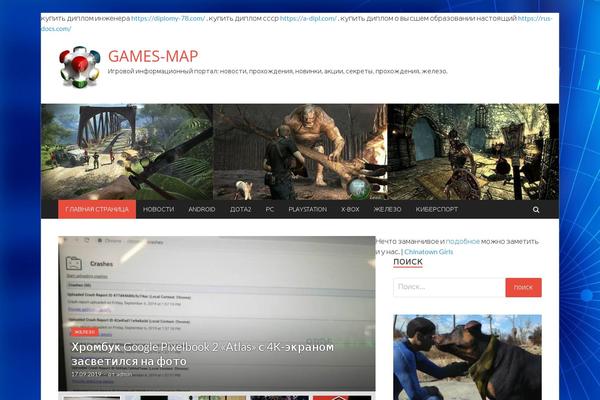Open the подобное link in sidebar text

tap(462, 242)
